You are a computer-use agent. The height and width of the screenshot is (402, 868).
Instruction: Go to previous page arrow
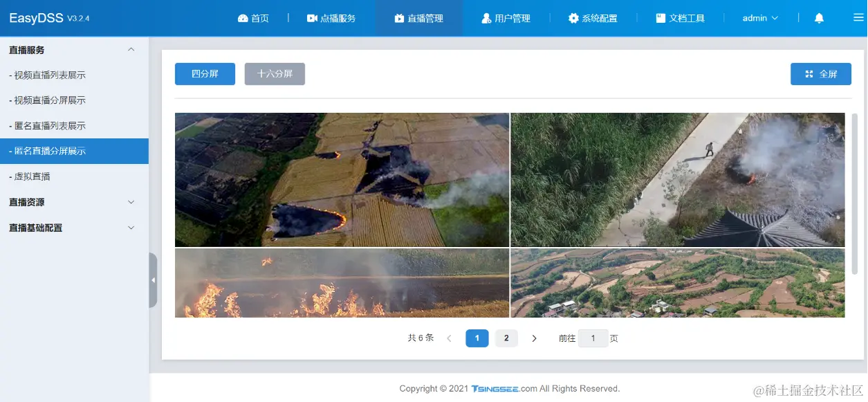449,338
